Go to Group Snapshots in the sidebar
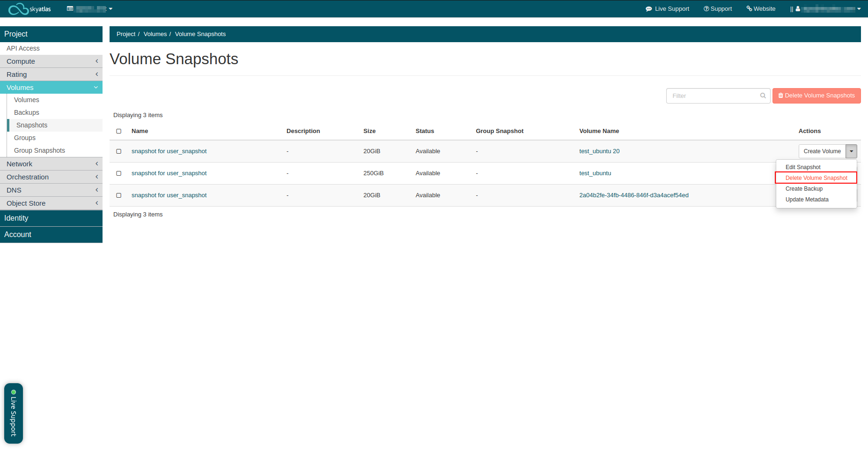The width and height of the screenshot is (868, 453). [39, 150]
